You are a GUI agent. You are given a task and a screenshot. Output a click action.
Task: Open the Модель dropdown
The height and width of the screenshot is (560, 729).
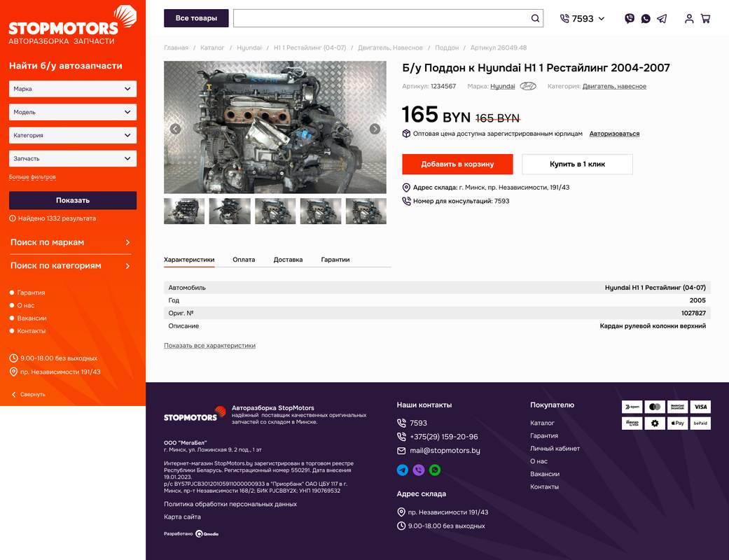coord(73,112)
